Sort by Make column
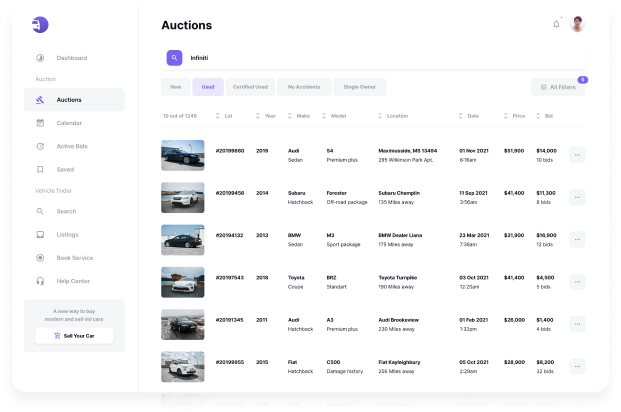This screenshot has height=412, width=621. [299, 116]
